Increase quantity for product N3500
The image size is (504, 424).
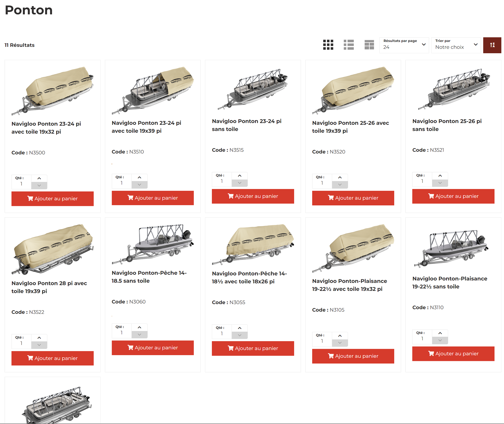39,178
